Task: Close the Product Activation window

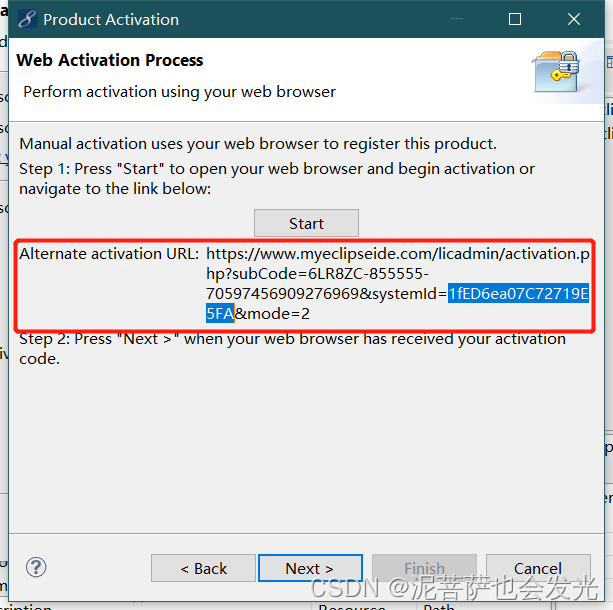Action: 574,19
